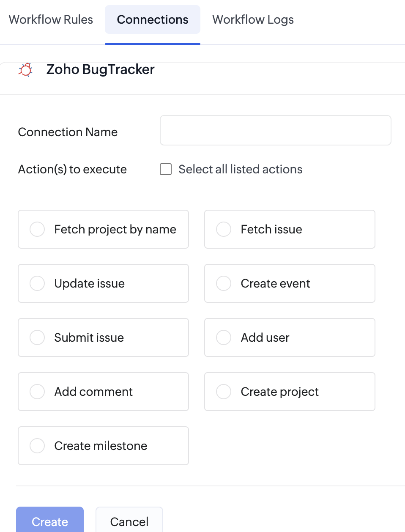This screenshot has height=532, width=405.
Task: Open the Workflow Logs tab
Action: [253, 19]
